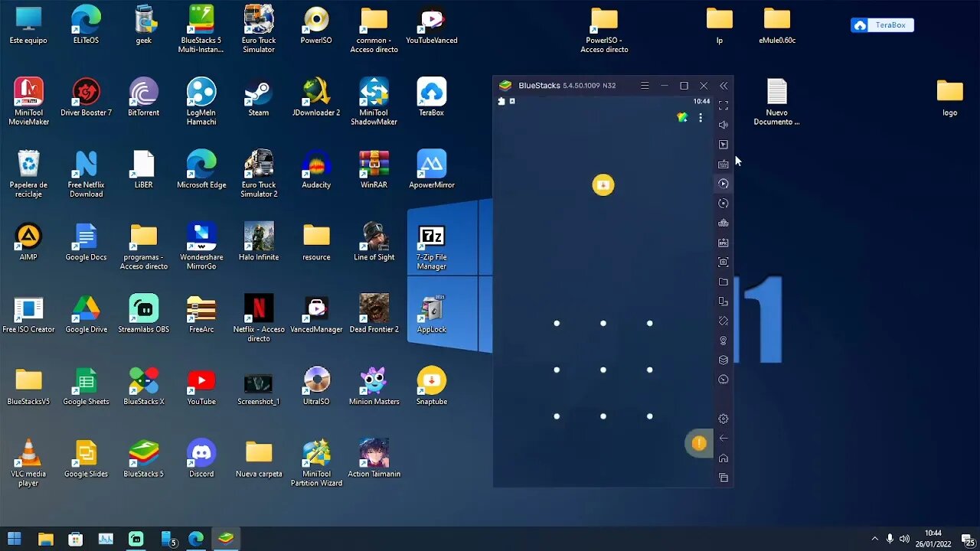Viewport: 980px width, 551px height.
Task: Select the BlueStacks 5 Multi-Instance desktop shortcut
Action: [201, 29]
